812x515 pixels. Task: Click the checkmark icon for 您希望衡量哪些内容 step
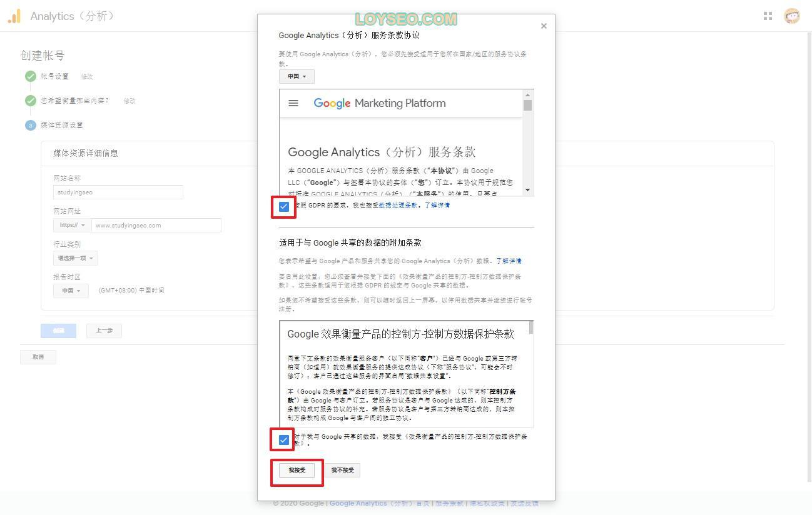(31, 101)
